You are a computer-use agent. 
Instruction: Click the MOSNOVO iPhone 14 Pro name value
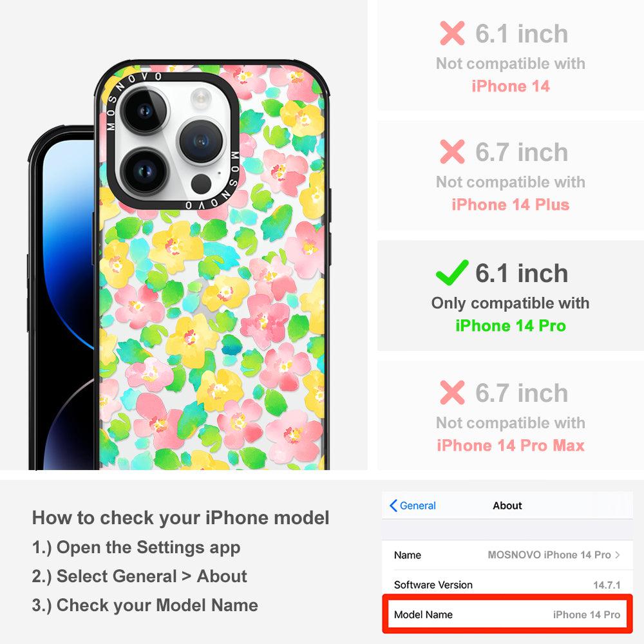point(549,555)
